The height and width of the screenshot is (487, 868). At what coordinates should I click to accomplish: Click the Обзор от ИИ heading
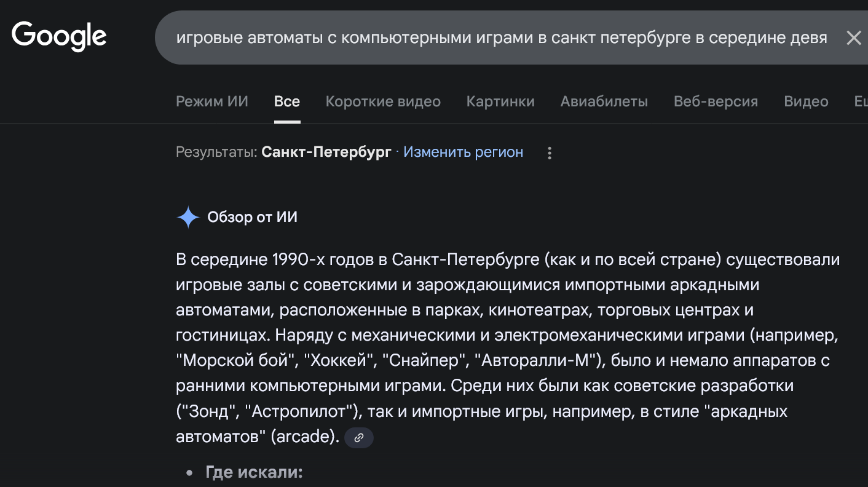252,217
